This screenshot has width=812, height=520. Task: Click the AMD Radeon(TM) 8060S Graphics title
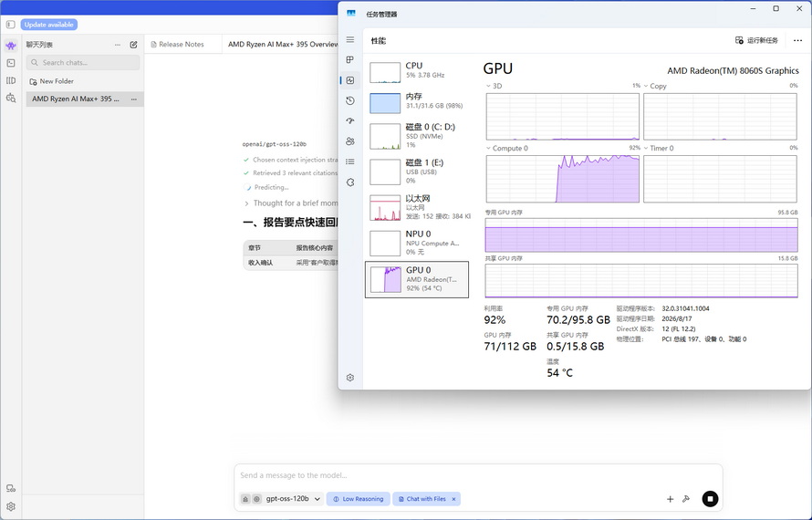point(733,71)
